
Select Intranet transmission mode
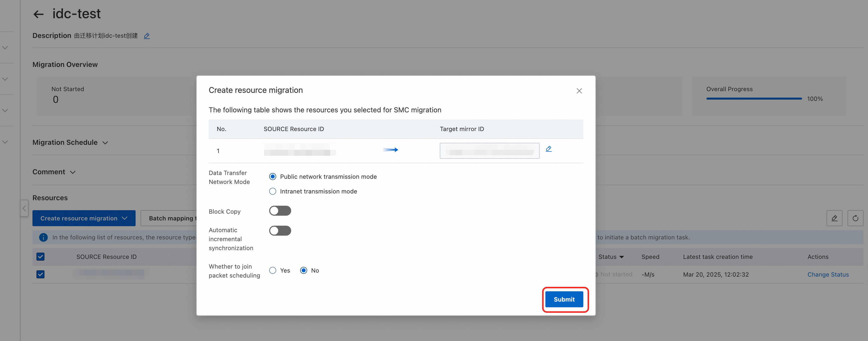tap(273, 191)
